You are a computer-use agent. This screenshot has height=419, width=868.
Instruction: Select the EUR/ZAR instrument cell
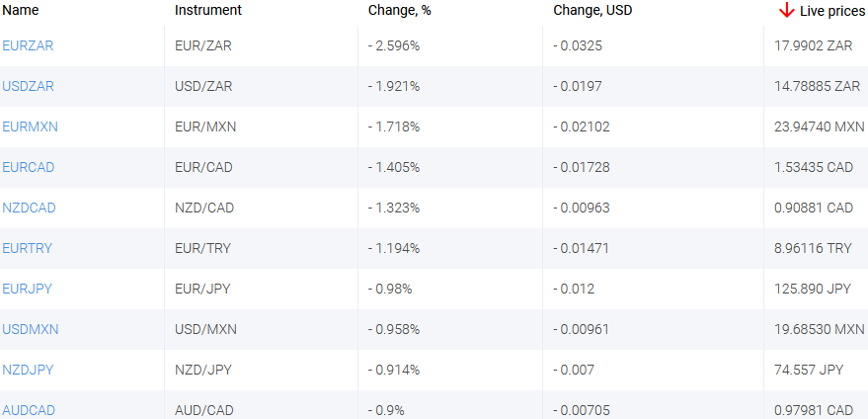pos(202,45)
